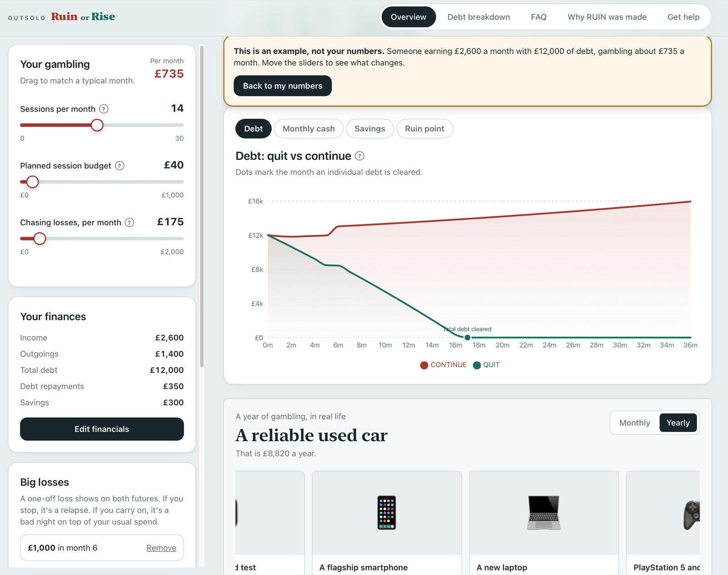The width and height of the screenshot is (728, 575).
Task: Show the Monthly cash chart tab
Action: (308, 129)
